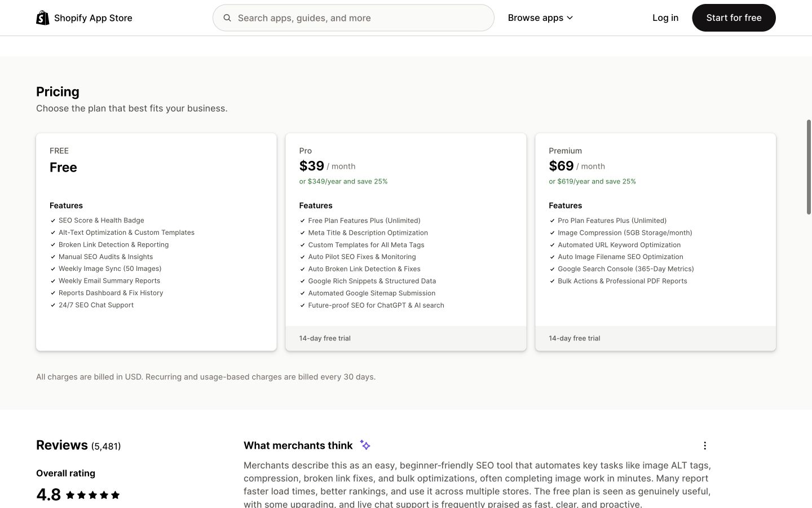Click 'Automated URL Keyword Optimization' feature
Image resolution: width=812 pixels, height=508 pixels.
pos(619,245)
